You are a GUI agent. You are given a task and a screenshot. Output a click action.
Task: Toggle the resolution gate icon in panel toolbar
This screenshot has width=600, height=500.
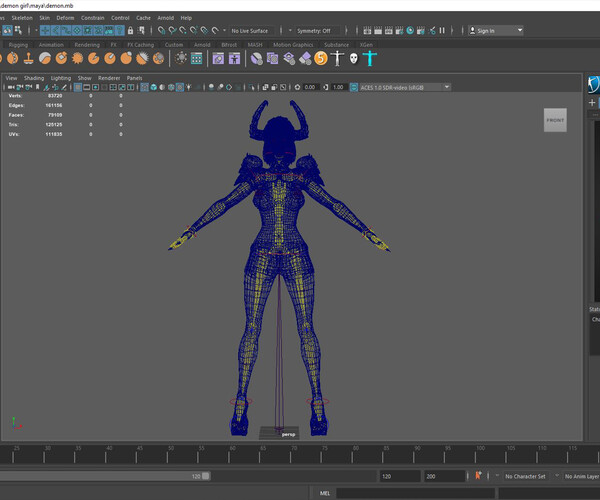click(x=95, y=87)
